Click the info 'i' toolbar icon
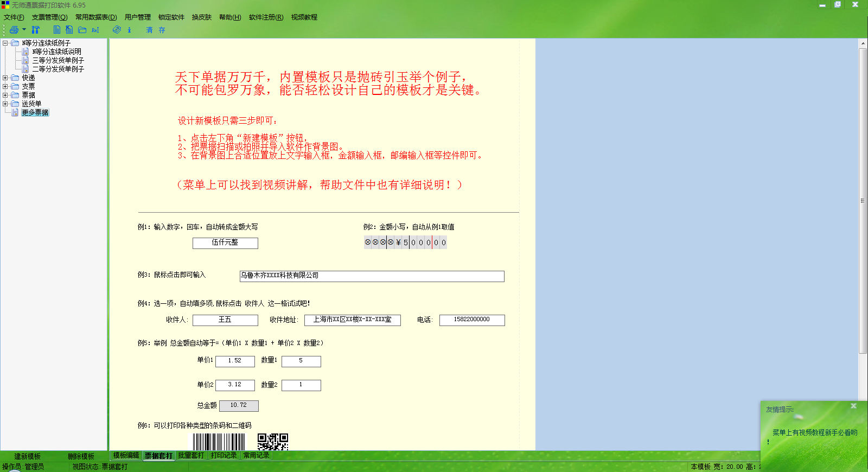 (129, 30)
